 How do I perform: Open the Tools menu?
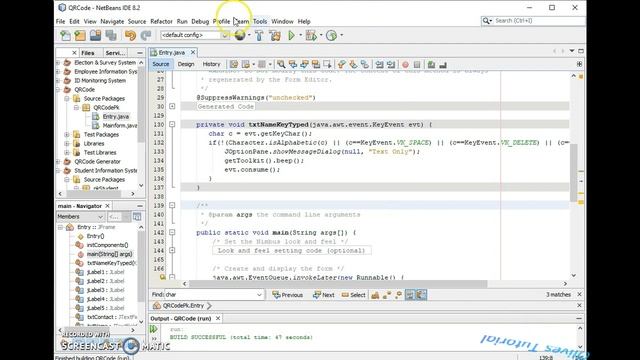[260, 21]
